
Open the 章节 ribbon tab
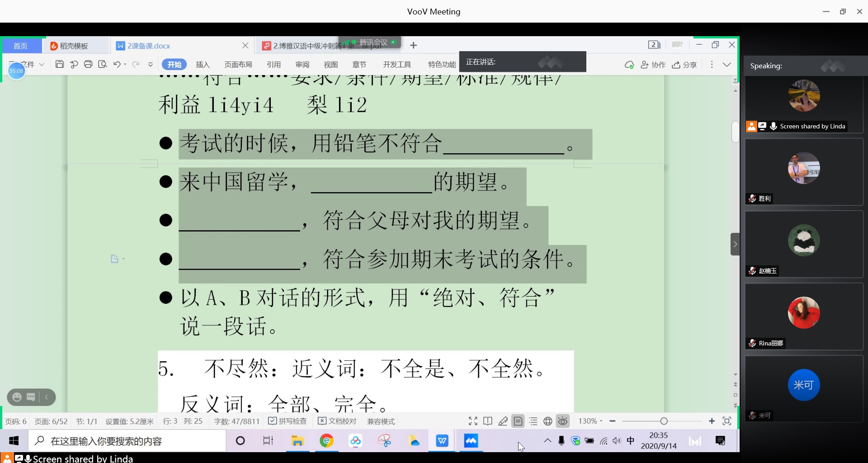359,65
